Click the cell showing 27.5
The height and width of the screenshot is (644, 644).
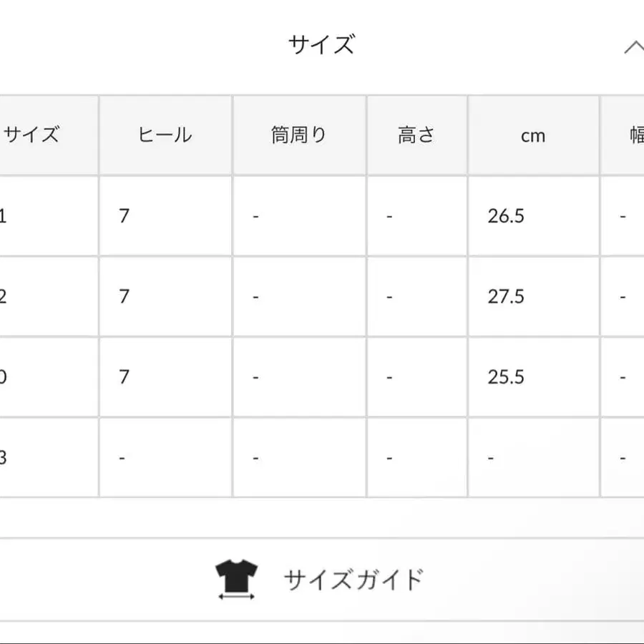(507, 296)
